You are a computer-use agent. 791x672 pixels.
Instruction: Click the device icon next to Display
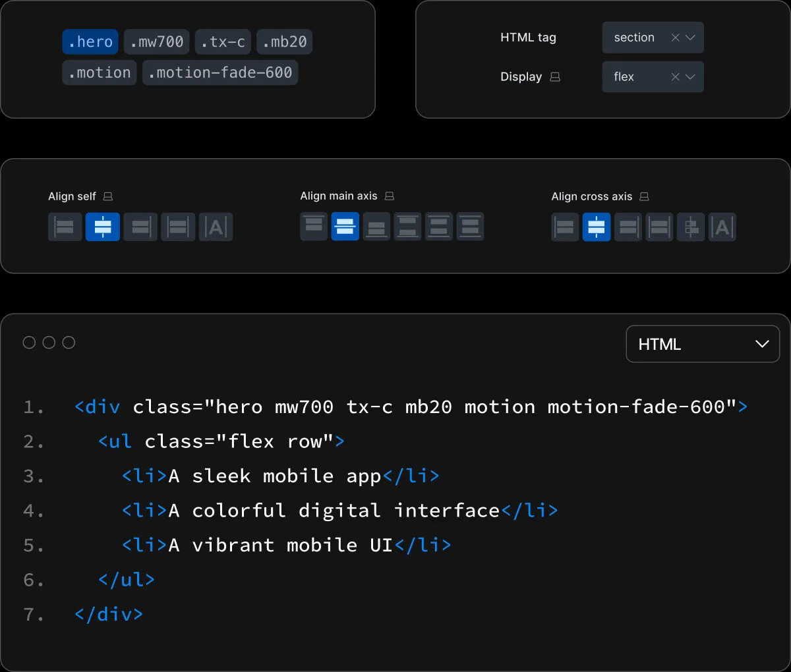pos(555,77)
